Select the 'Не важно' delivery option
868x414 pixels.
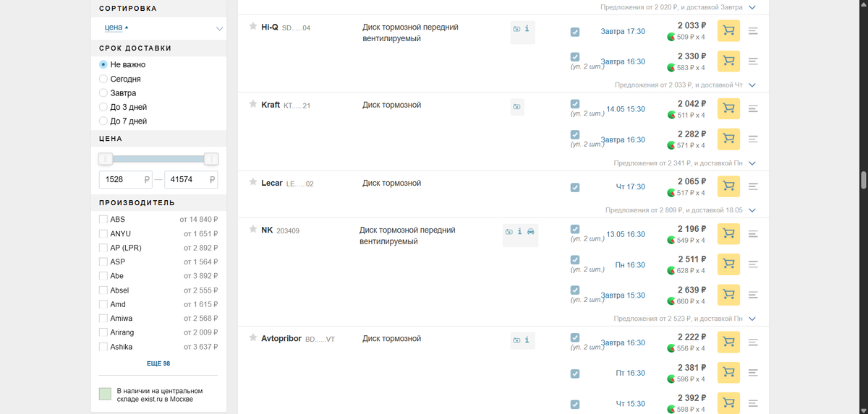coord(103,64)
